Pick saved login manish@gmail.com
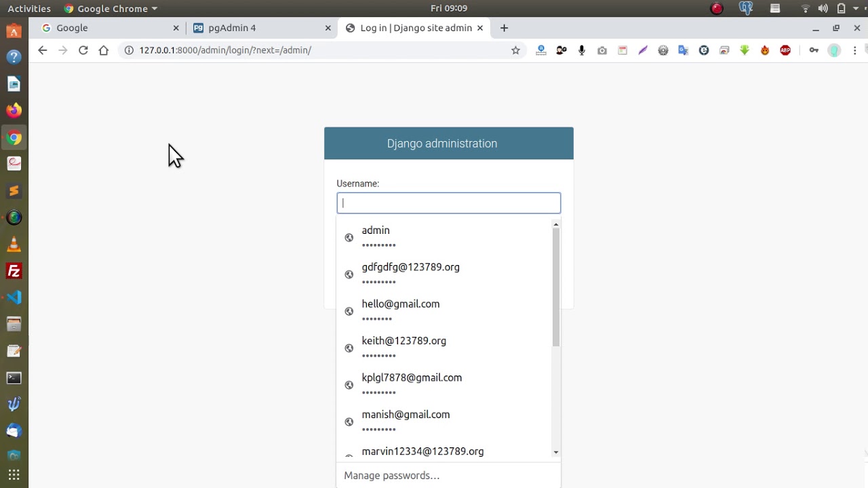Viewport: 868px width, 488px height. (444, 421)
